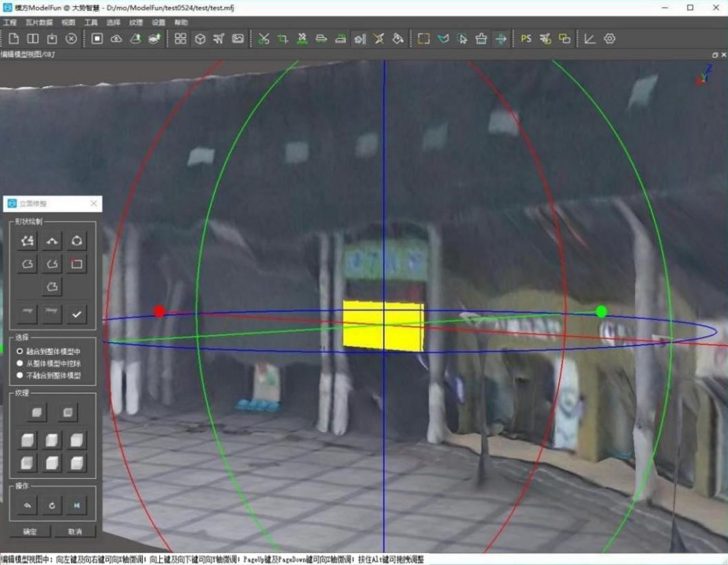Click the scissors cut tool in toolbar
This screenshot has width=728, height=565.
pos(264,39)
